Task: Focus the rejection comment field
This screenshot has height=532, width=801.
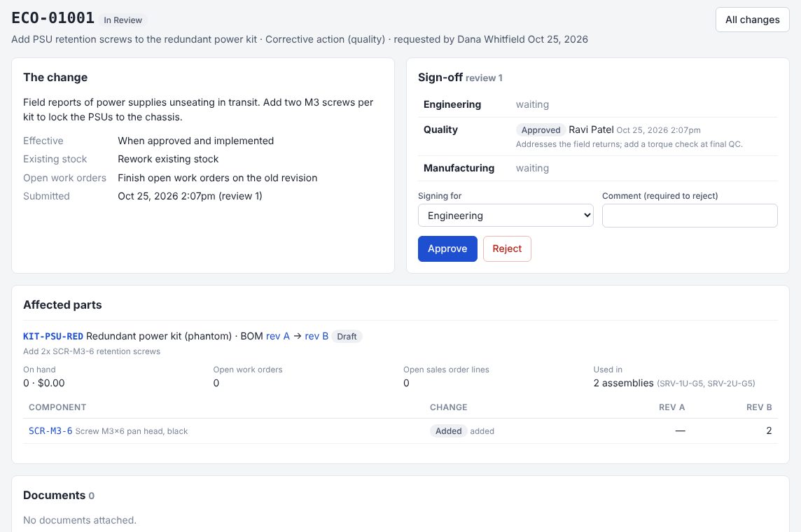Action: coord(690,216)
